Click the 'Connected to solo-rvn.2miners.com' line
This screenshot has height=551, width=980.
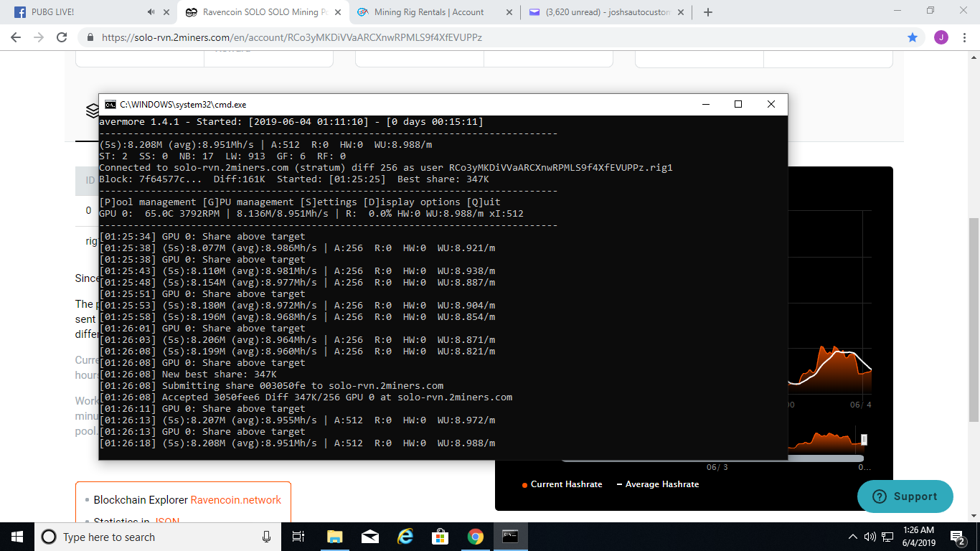385,168
